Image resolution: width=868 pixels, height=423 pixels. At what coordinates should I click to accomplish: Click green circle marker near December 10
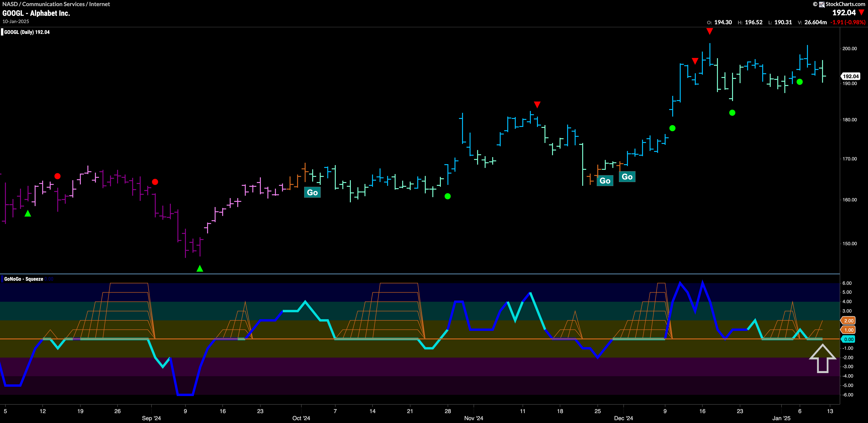pyautogui.click(x=672, y=128)
